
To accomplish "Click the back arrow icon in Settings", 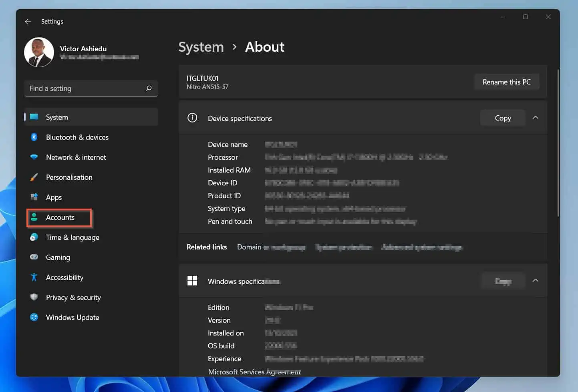I will [28, 22].
